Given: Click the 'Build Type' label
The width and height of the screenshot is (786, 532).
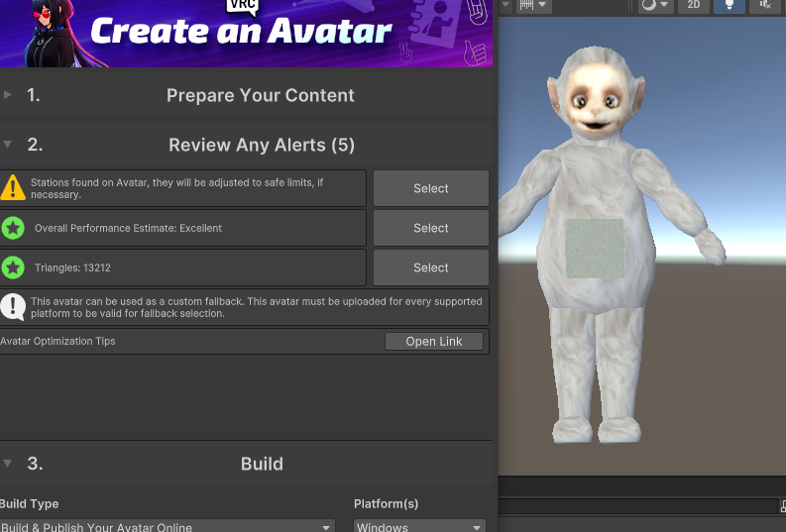Looking at the screenshot, I should click(29, 503).
